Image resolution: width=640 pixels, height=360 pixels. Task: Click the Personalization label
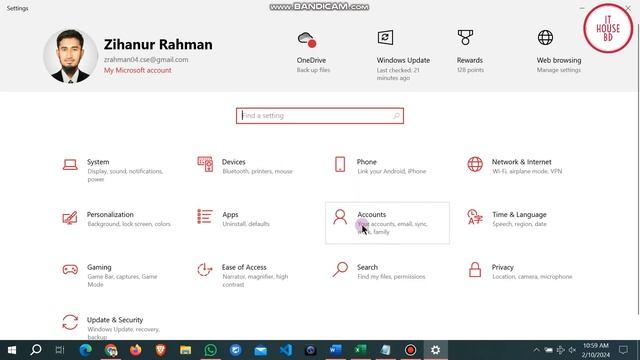(x=110, y=214)
